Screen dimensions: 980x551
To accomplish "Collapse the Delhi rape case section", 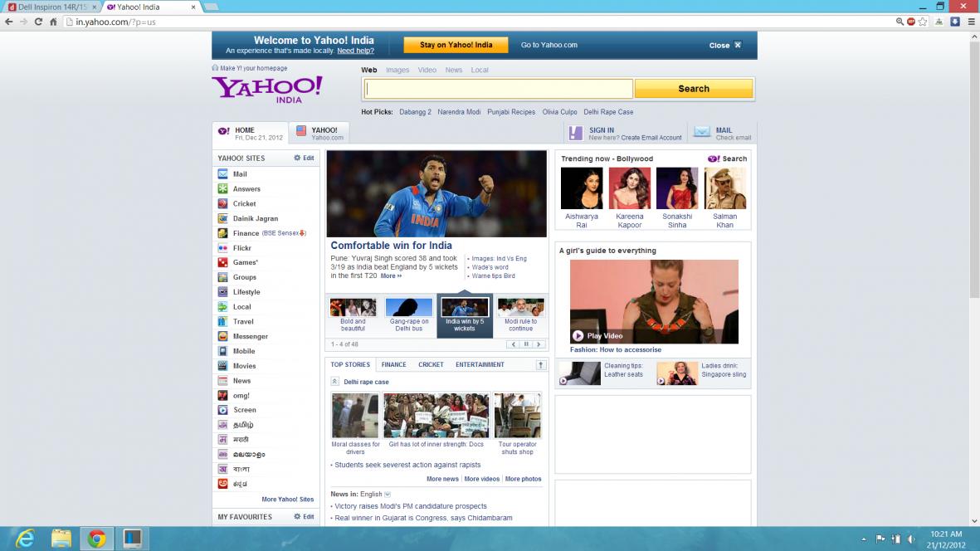I will [334, 382].
